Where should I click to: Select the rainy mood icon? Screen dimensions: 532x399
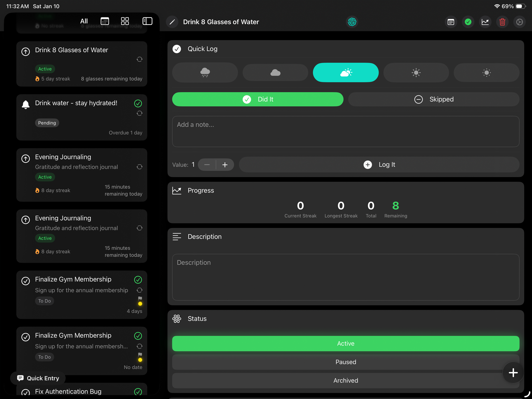click(x=205, y=72)
